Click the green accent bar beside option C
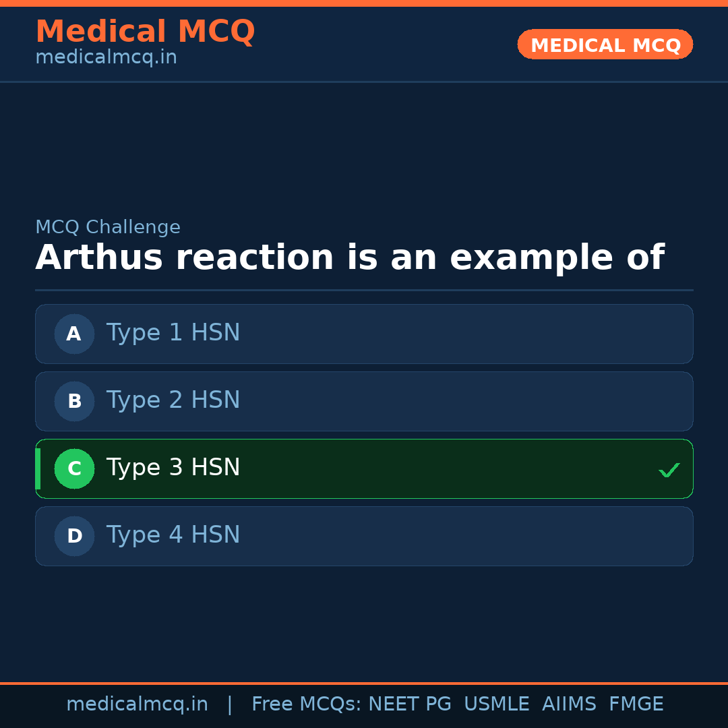 coord(38,468)
